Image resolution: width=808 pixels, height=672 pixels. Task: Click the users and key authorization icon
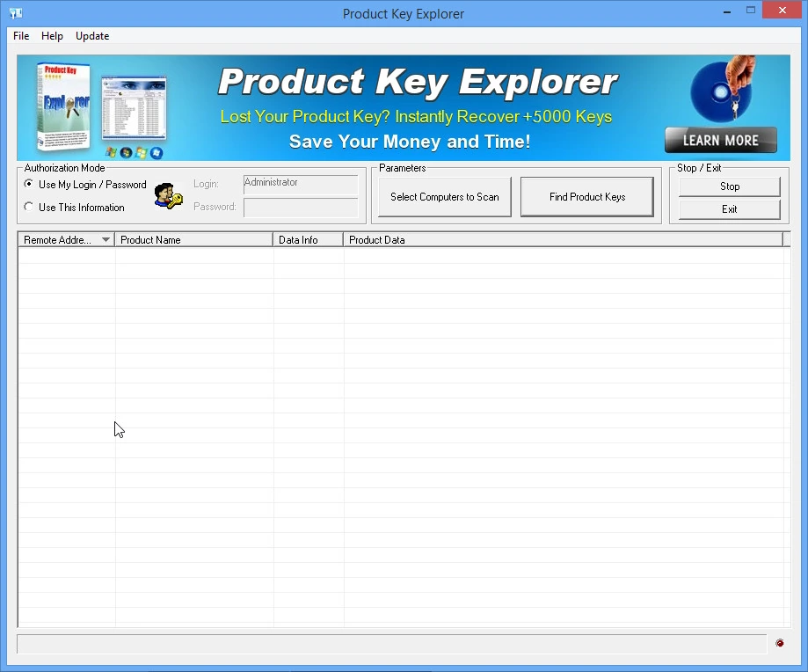point(169,196)
